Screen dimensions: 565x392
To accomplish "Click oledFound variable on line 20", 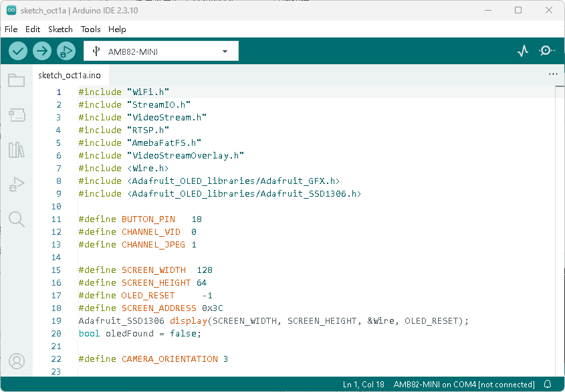I will tap(129, 333).
